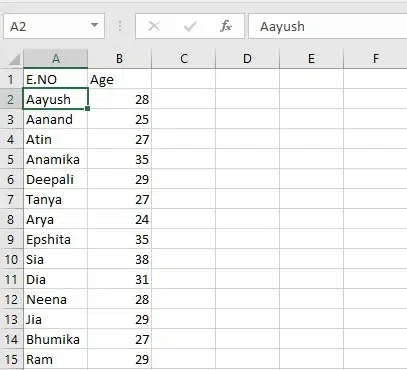Select the cell containing Deepali
407x370 pixels.
(x=56, y=179)
